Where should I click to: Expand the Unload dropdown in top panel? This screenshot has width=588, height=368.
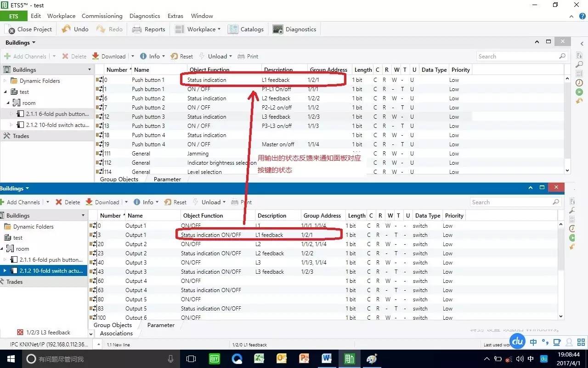pos(231,56)
